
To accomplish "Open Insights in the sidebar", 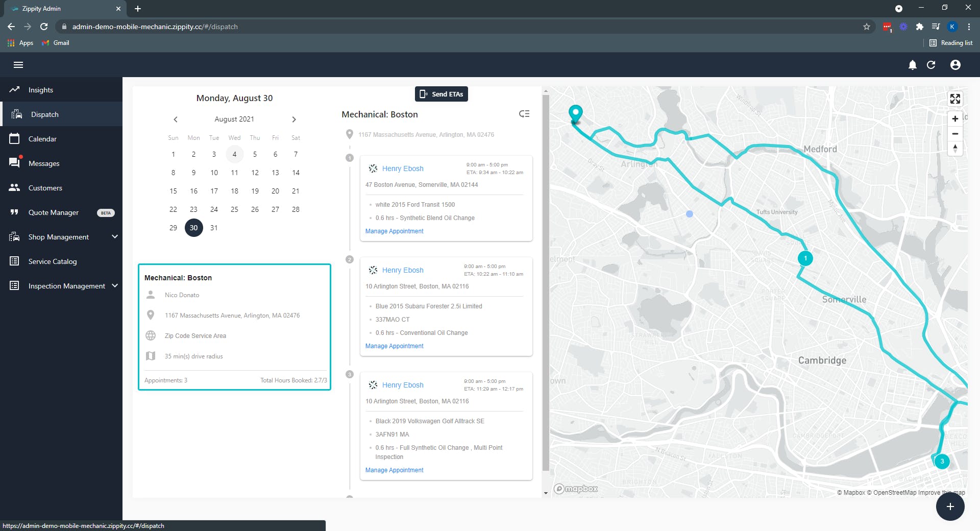I will tap(61, 90).
